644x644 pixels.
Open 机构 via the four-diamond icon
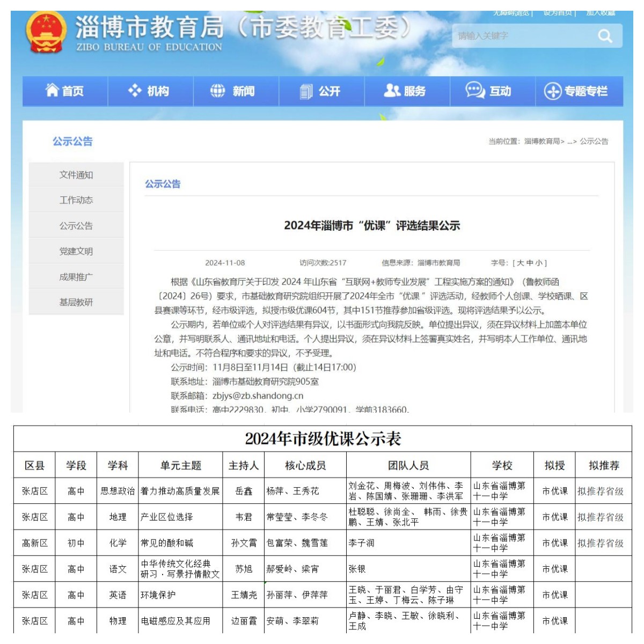(x=135, y=91)
